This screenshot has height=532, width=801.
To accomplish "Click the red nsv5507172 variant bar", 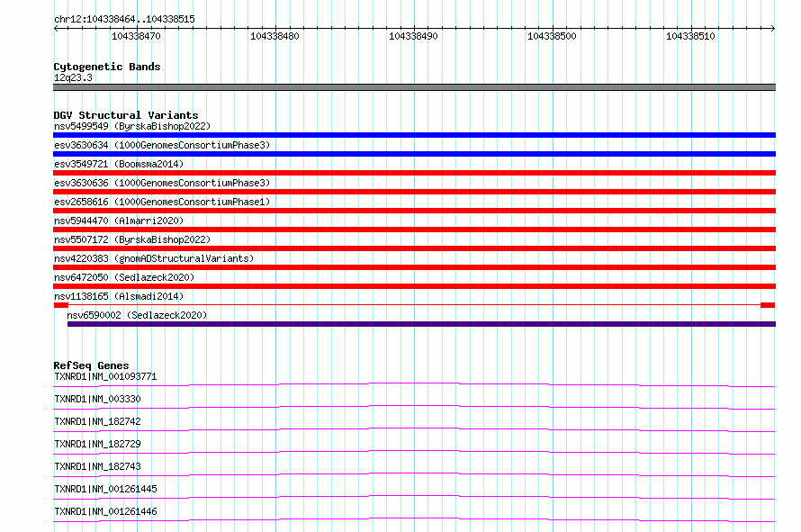I will pos(414,248).
